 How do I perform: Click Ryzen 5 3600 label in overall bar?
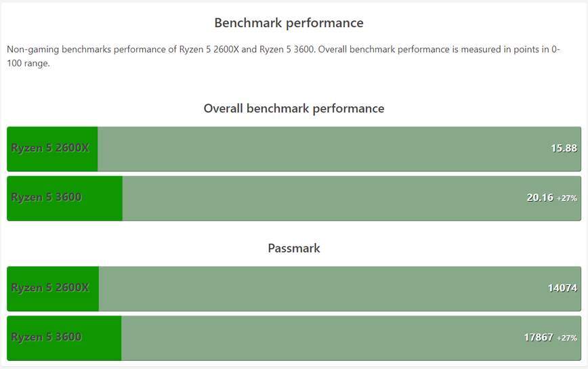coord(46,197)
